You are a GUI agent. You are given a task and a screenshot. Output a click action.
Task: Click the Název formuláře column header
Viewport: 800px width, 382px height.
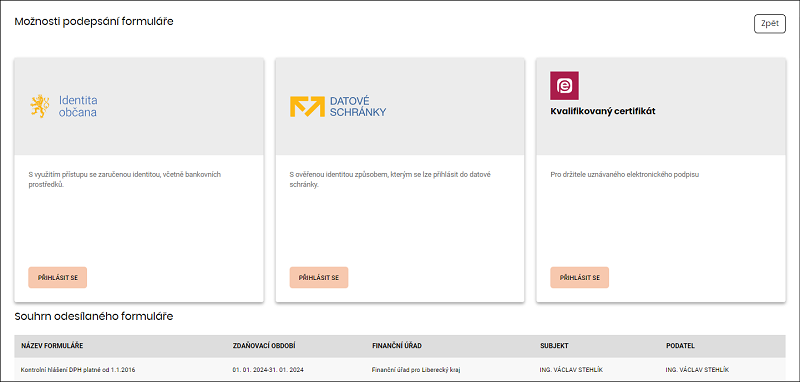(x=52, y=346)
